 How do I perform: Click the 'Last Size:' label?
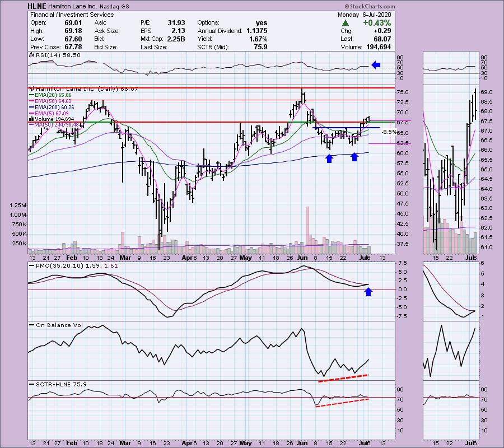point(153,47)
